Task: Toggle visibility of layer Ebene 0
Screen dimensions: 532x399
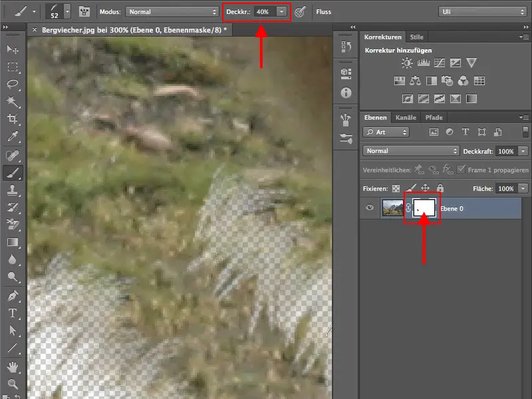Action: (x=370, y=207)
